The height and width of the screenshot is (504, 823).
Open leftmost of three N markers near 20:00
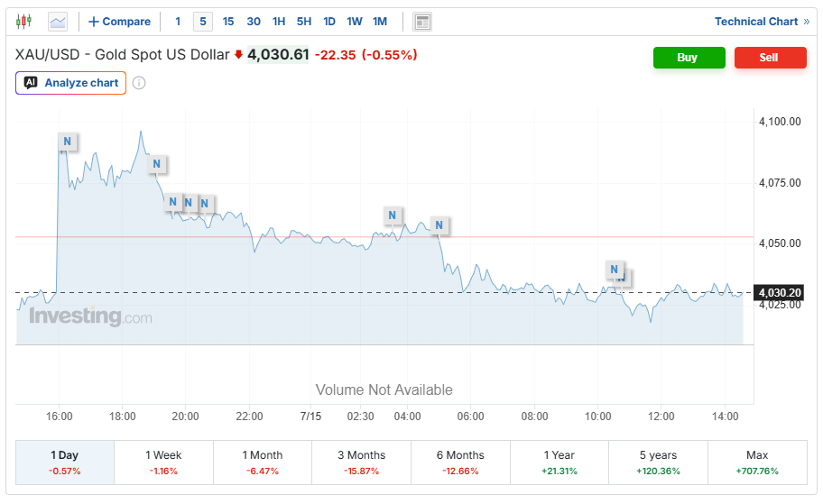[x=172, y=202]
